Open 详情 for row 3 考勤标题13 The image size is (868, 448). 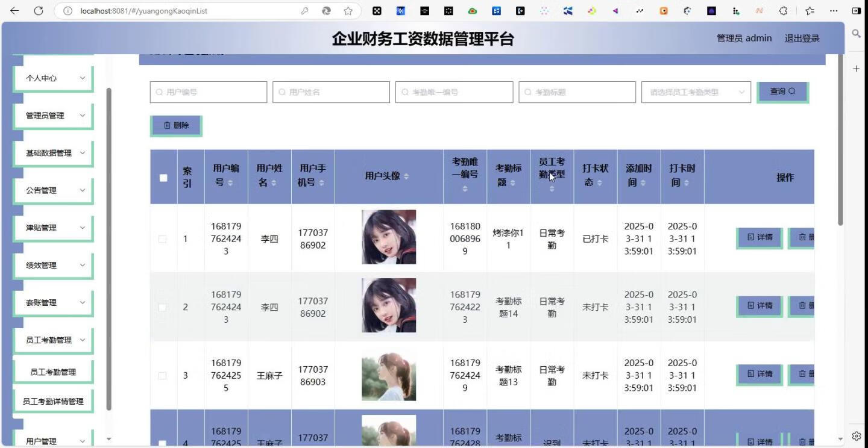tap(759, 374)
